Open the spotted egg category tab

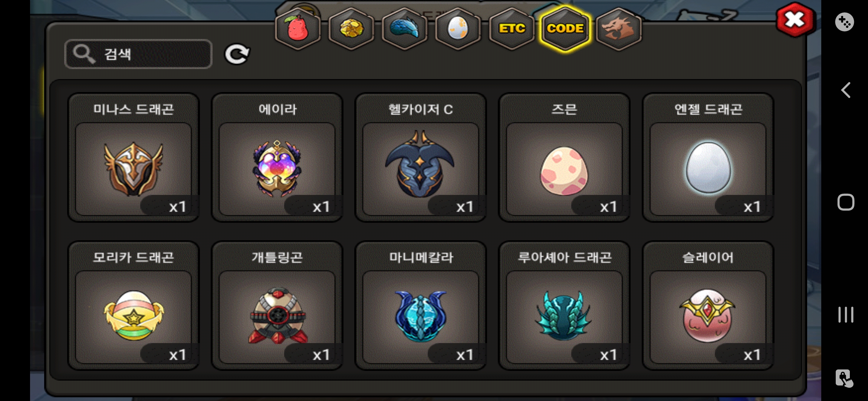pos(458,29)
